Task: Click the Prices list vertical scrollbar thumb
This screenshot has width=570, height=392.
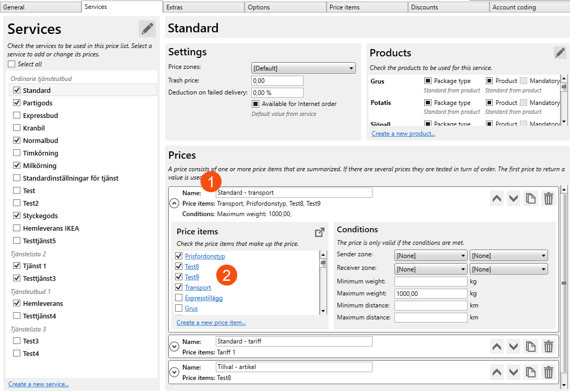Action: [x=563, y=283]
